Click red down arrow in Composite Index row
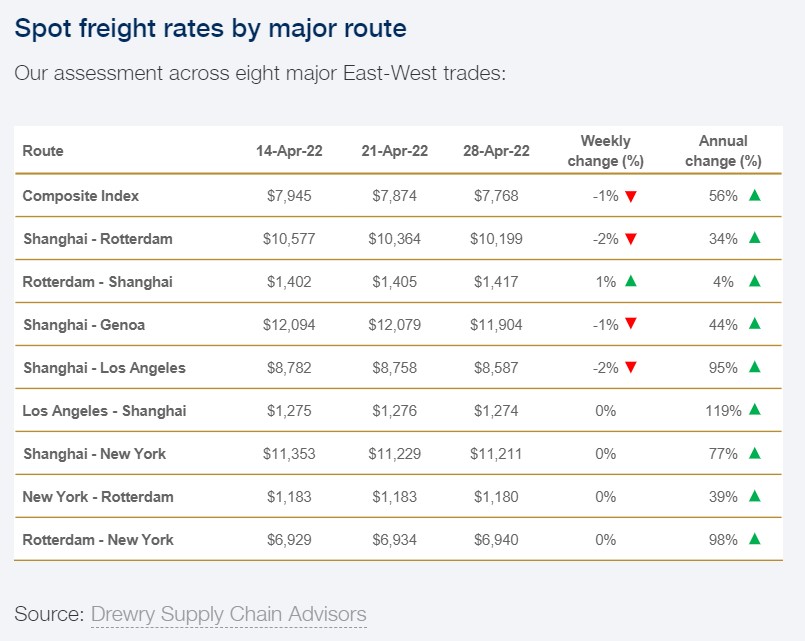The height and width of the screenshot is (641, 805). pyautogui.click(x=631, y=197)
